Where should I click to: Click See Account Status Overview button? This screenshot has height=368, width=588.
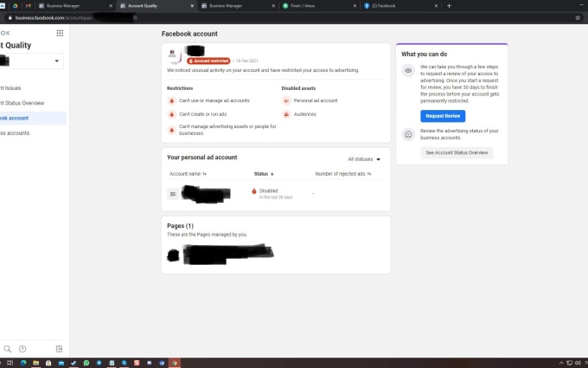[457, 153]
